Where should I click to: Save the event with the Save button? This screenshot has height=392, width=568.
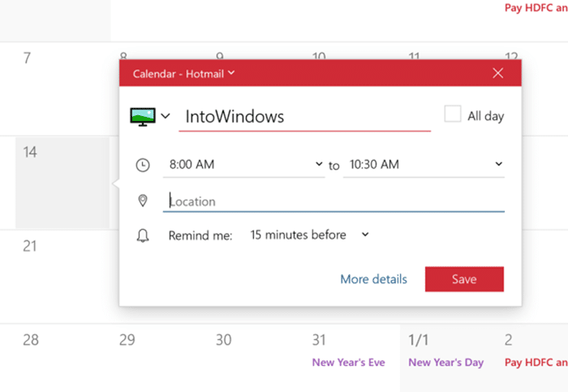464,279
